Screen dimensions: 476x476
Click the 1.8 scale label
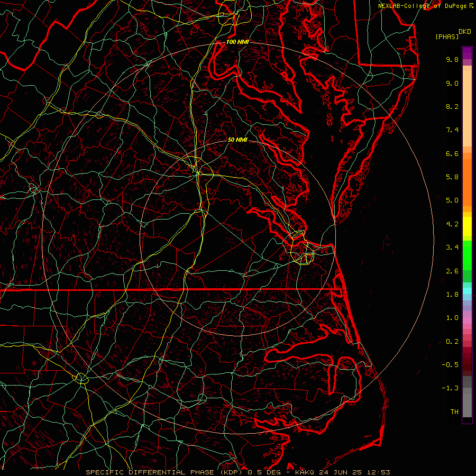452,295
